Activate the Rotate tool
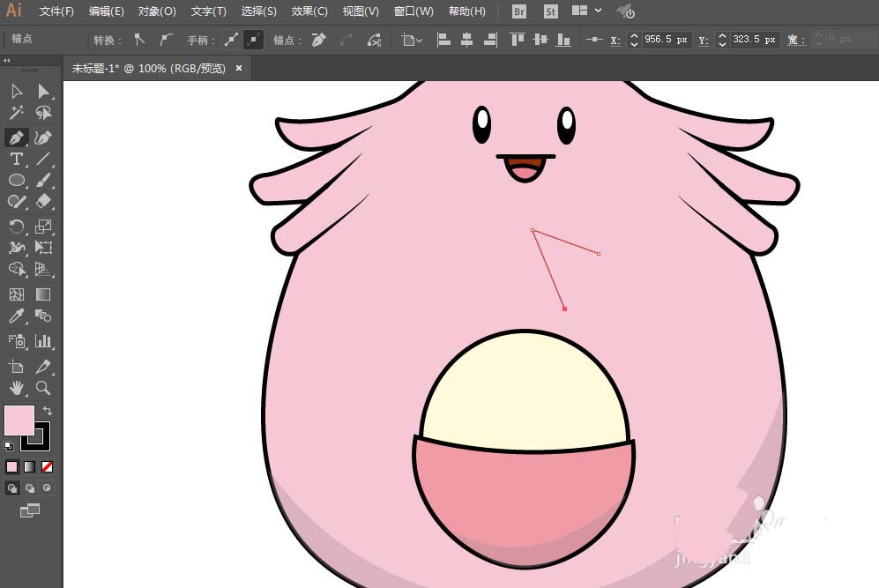879x588 pixels. (x=17, y=227)
